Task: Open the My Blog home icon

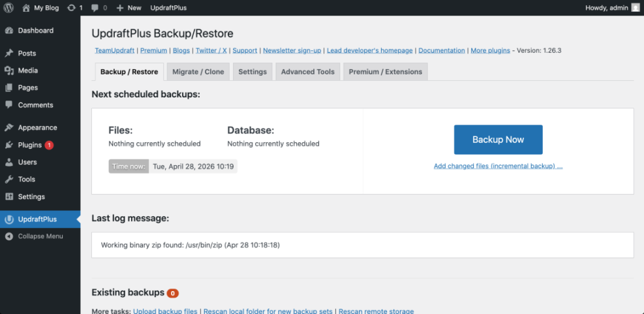Action: 26,8
